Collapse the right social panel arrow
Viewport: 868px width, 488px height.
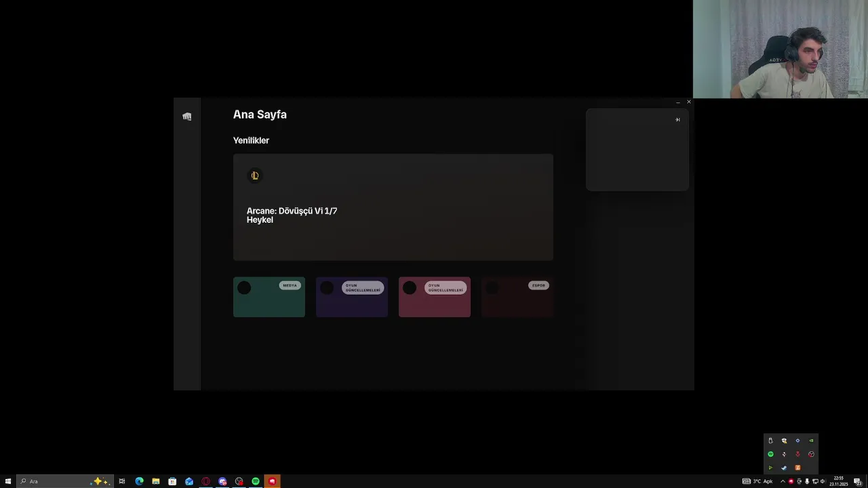coord(677,120)
